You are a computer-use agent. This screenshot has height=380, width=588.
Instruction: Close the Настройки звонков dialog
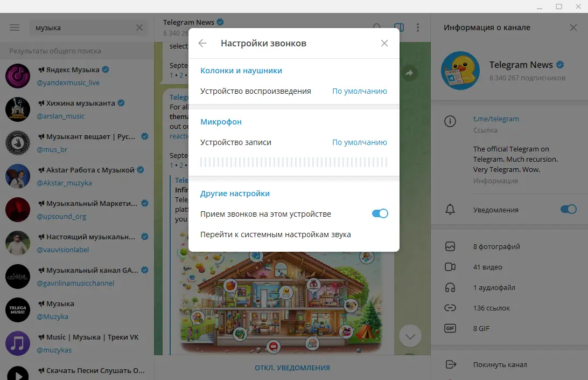click(384, 43)
